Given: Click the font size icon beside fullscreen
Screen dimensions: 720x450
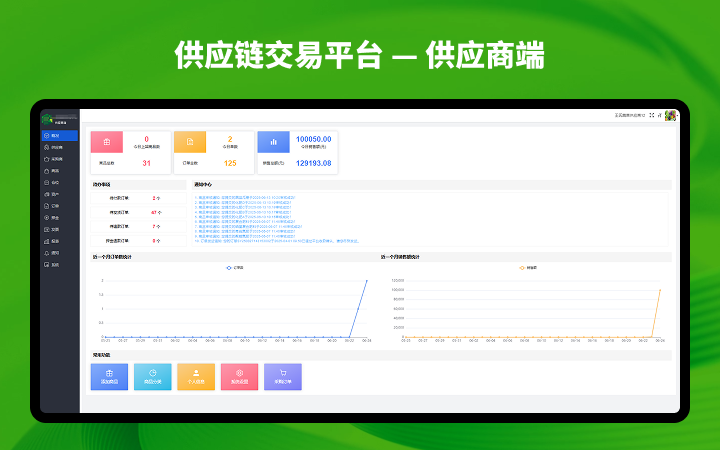Looking at the screenshot, I should [661, 115].
